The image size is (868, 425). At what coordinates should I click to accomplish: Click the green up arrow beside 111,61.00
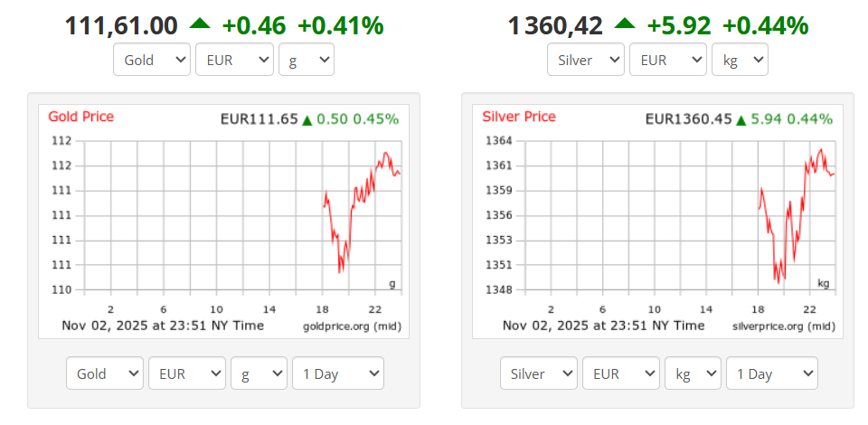pyautogui.click(x=199, y=24)
